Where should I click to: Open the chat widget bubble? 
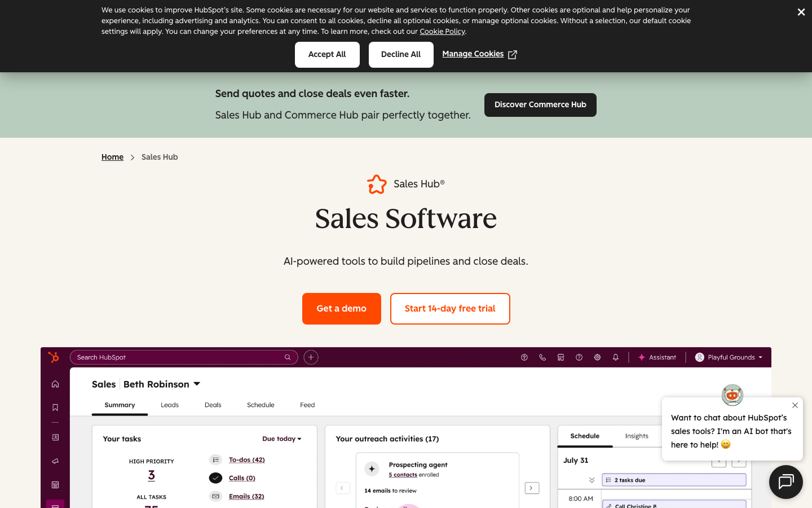coord(786,482)
